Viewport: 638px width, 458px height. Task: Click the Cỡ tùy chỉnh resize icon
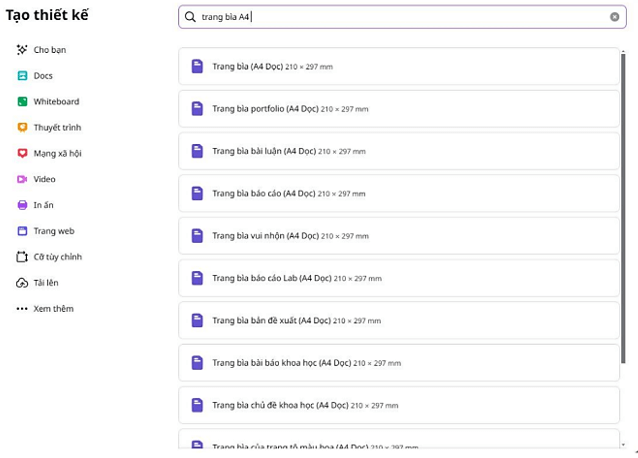[x=22, y=257]
